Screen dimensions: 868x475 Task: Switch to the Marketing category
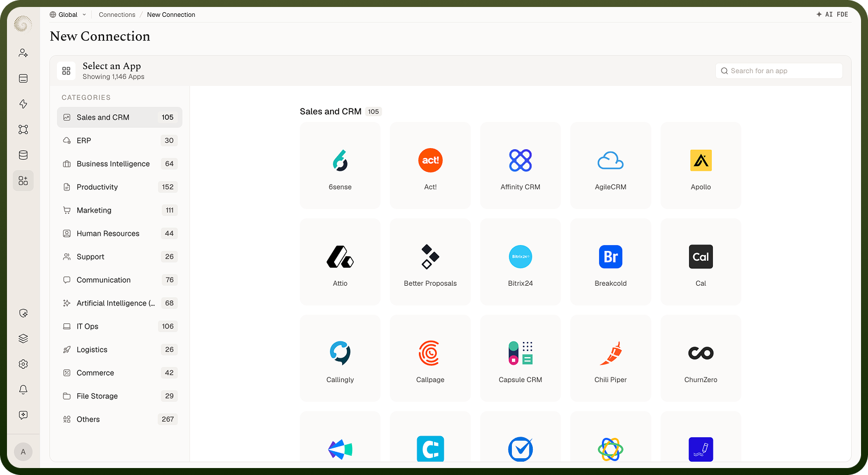(120, 210)
